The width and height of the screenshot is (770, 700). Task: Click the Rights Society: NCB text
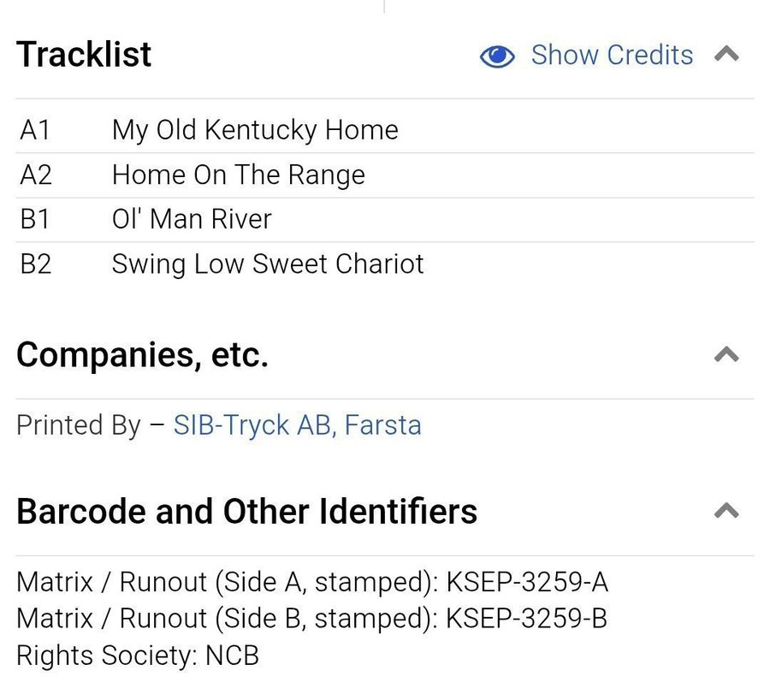(137, 656)
